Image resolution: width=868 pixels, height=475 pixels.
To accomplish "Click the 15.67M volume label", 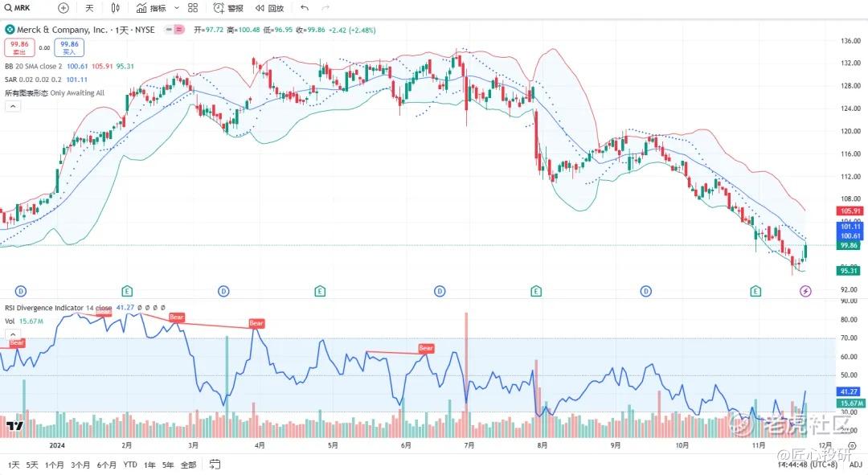I will (850, 403).
